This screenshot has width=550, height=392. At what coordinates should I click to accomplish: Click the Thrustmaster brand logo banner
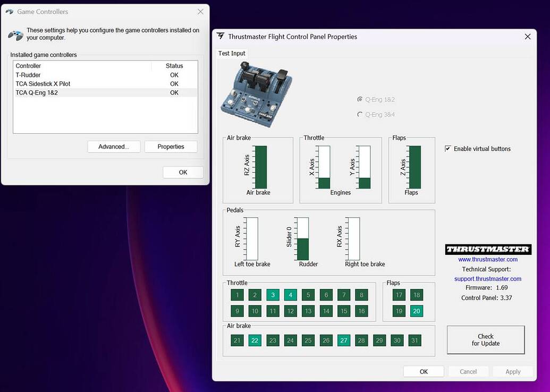(488, 249)
